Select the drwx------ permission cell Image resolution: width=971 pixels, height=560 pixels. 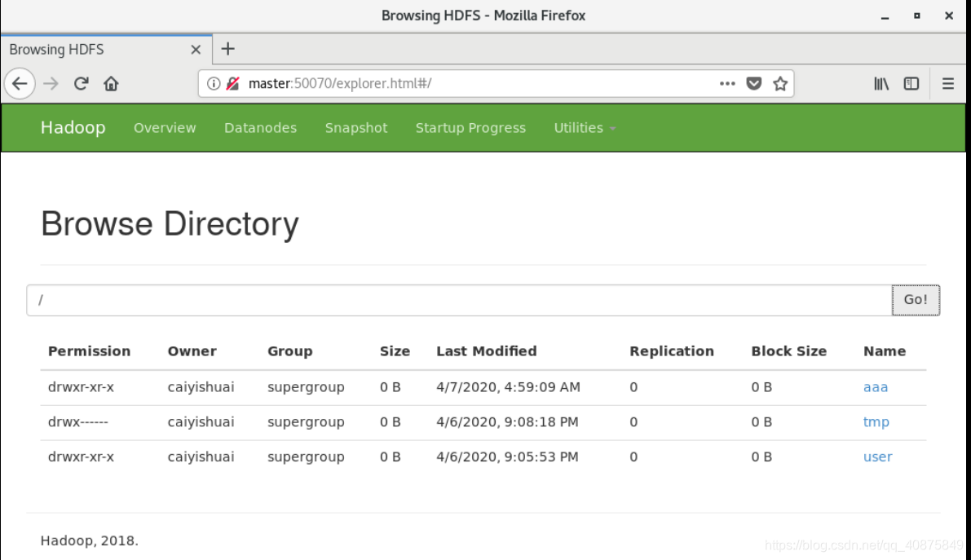(78, 422)
